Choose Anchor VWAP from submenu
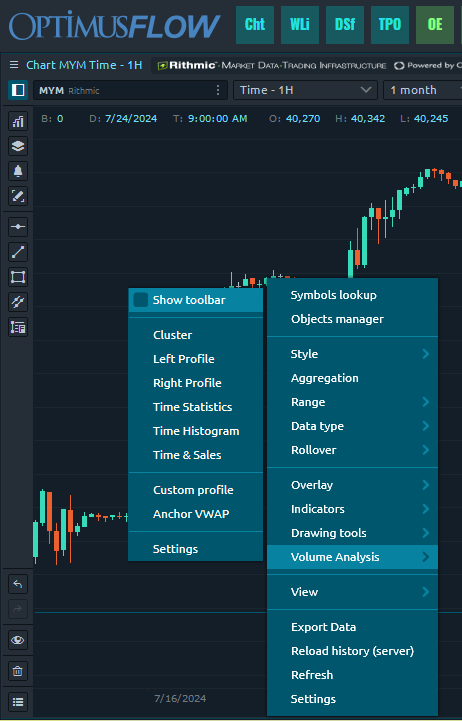Viewport: 462px width, 721px height. [x=196, y=514]
